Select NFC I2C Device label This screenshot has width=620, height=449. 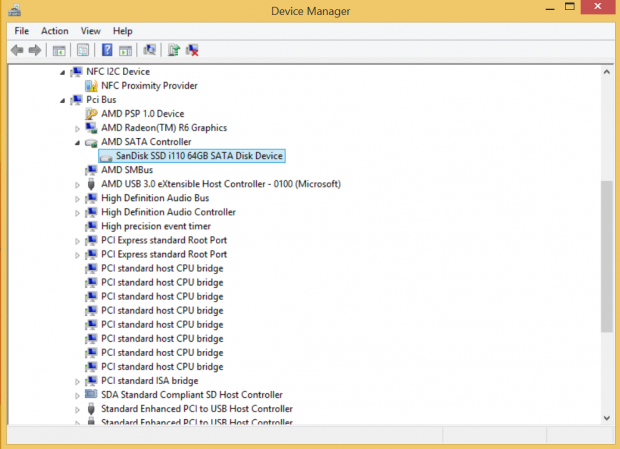tap(118, 72)
